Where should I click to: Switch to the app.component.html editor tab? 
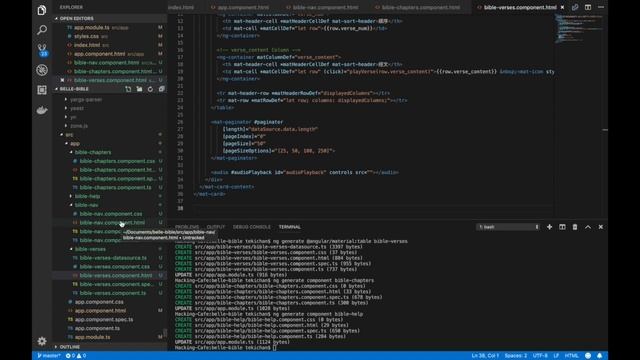tap(243, 7)
